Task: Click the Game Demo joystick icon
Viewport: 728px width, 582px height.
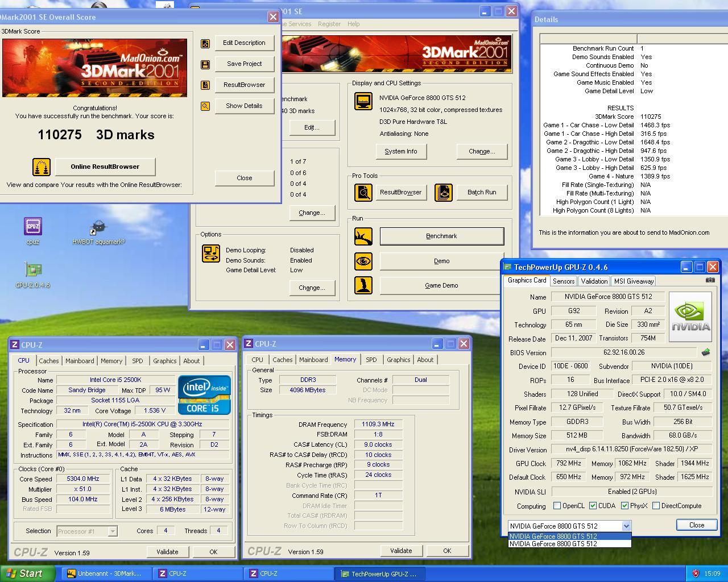Action: pyautogui.click(x=363, y=285)
